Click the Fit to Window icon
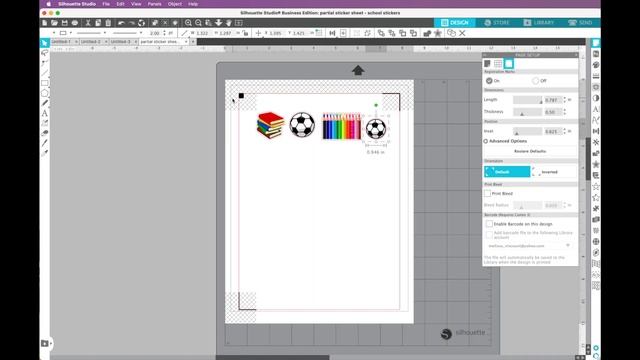The height and width of the screenshot is (360, 640). pos(239,23)
